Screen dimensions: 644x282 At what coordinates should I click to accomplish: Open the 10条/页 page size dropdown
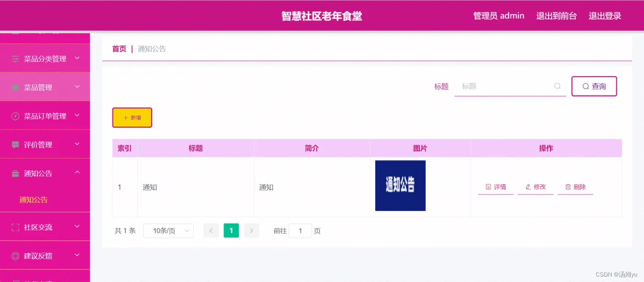tap(168, 231)
